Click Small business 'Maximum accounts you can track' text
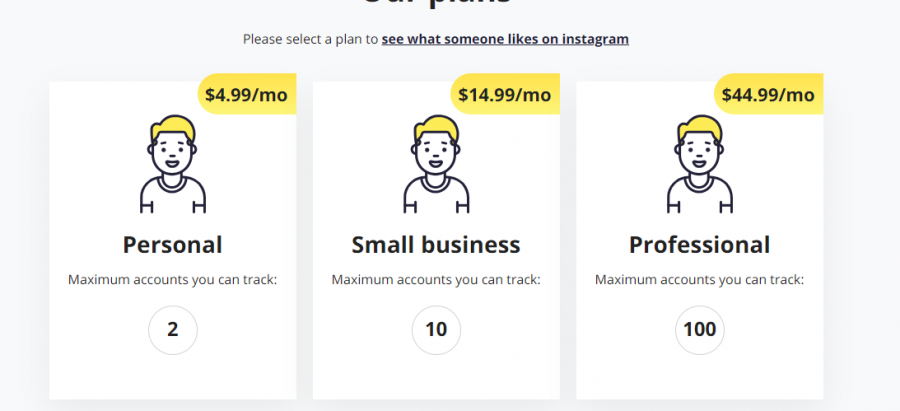 coord(436,279)
